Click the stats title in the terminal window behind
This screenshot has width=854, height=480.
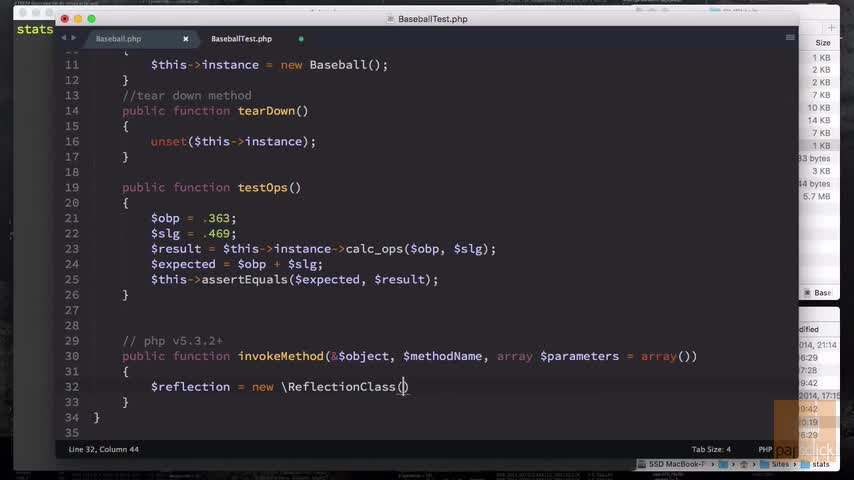tap(35, 29)
